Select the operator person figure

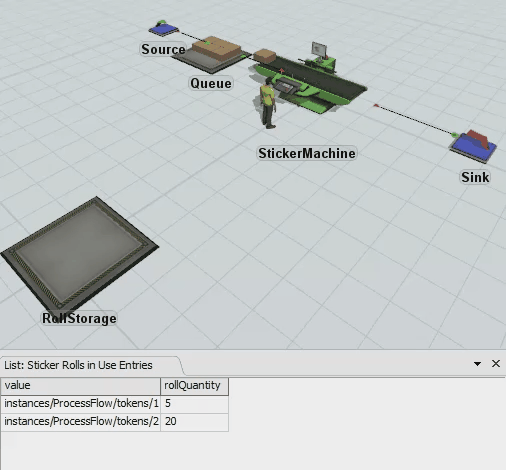268,104
